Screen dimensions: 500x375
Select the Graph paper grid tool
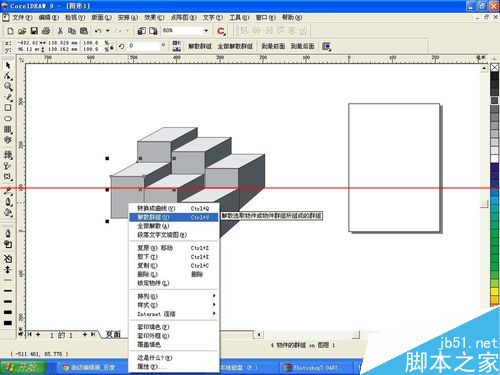[8, 129]
